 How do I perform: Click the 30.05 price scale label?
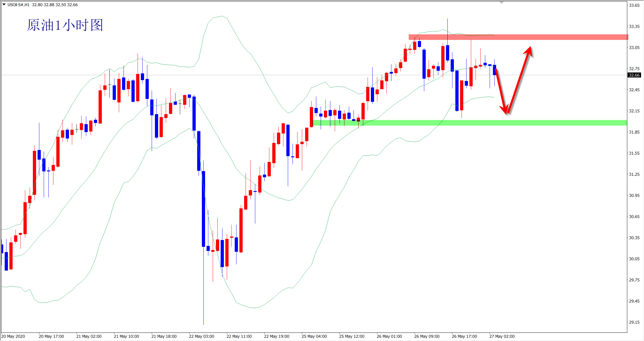634,259
